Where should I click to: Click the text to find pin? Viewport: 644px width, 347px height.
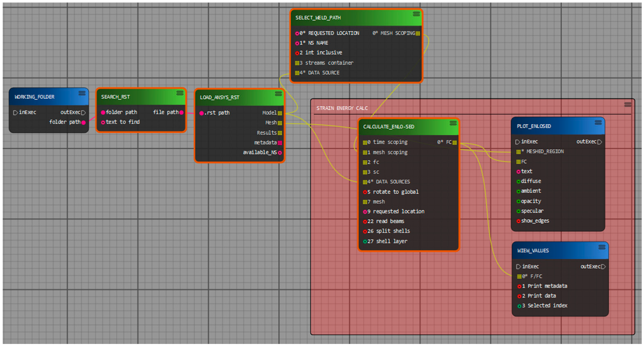[103, 122]
